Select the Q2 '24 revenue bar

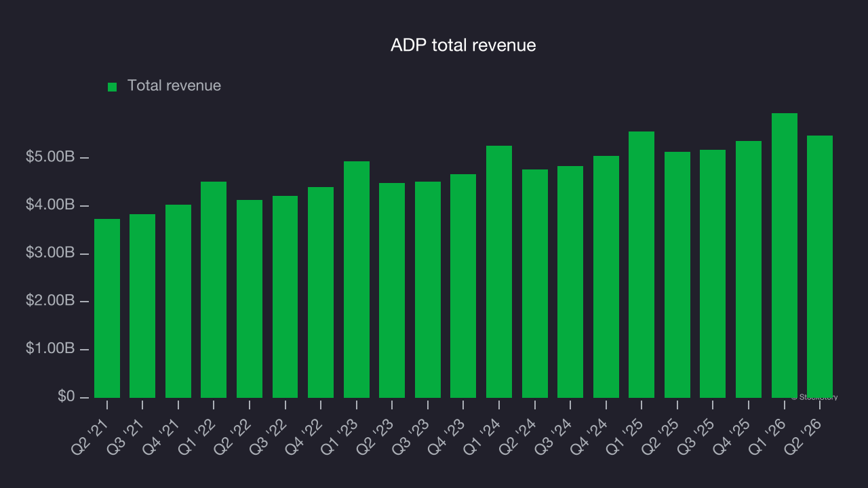tap(535, 283)
